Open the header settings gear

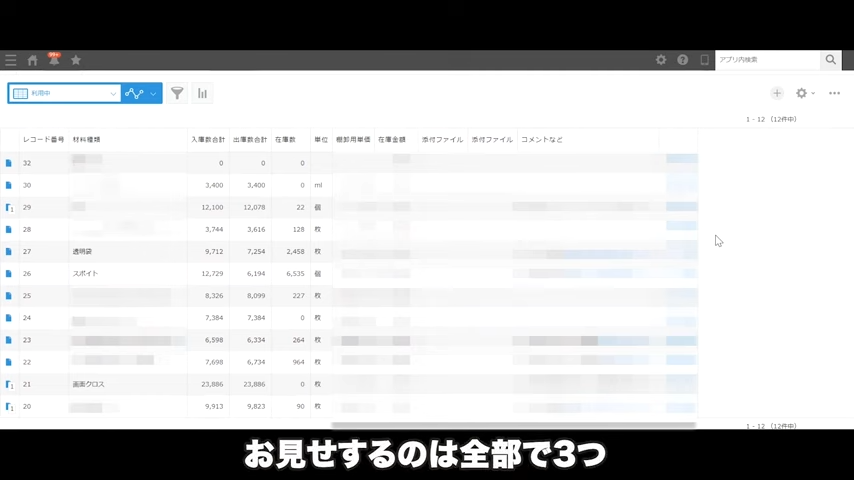tap(661, 60)
